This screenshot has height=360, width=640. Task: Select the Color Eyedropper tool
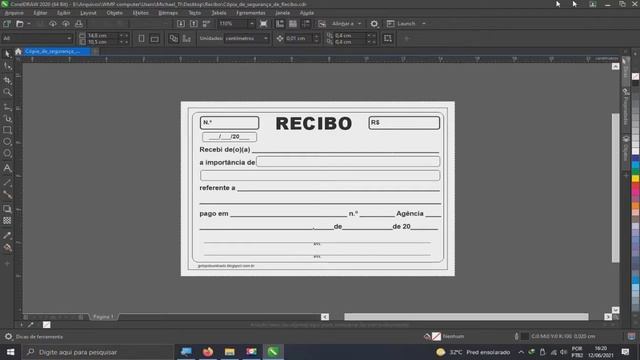click(x=7, y=236)
